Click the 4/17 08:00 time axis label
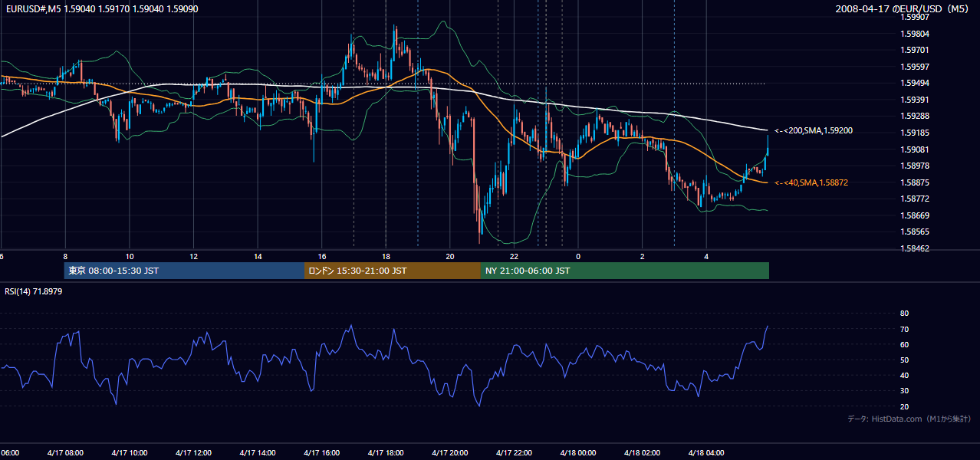The width and height of the screenshot is (980, 460). (x=64, y=452)
